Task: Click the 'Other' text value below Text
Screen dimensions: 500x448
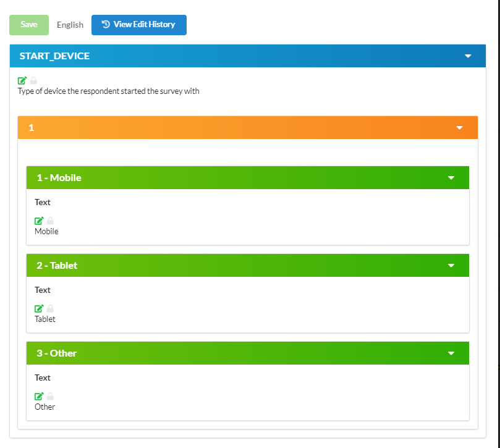Action: 44,407
